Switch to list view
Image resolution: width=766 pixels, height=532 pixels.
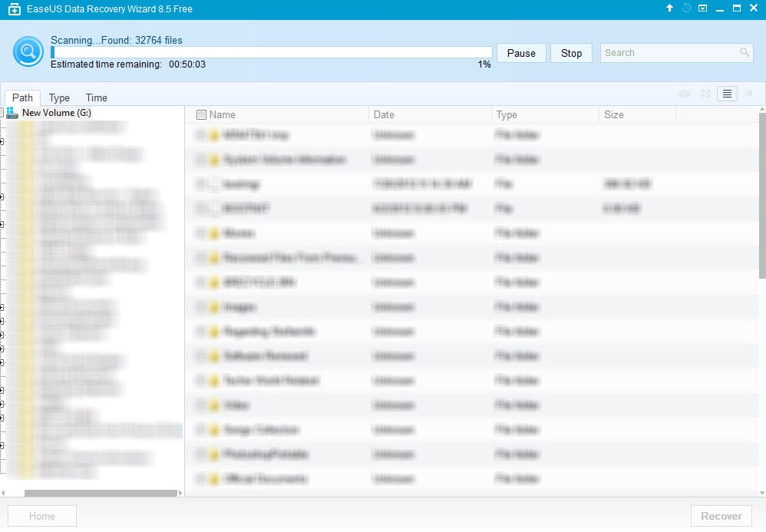point(727,94)
